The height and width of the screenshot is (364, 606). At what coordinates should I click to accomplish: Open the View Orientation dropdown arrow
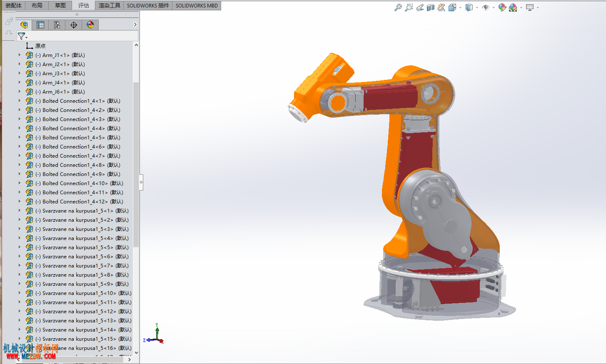pyautogui.click(x=460, y=7)
